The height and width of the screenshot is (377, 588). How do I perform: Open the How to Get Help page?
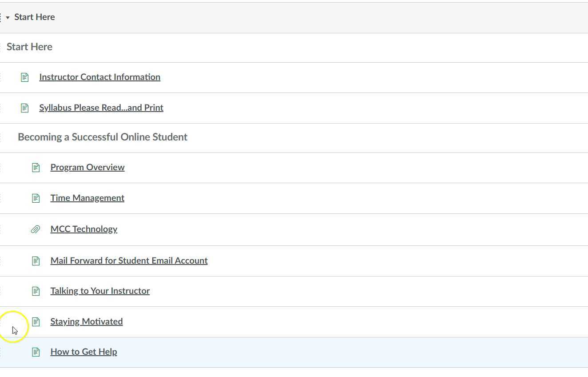(x=84, y=352)
